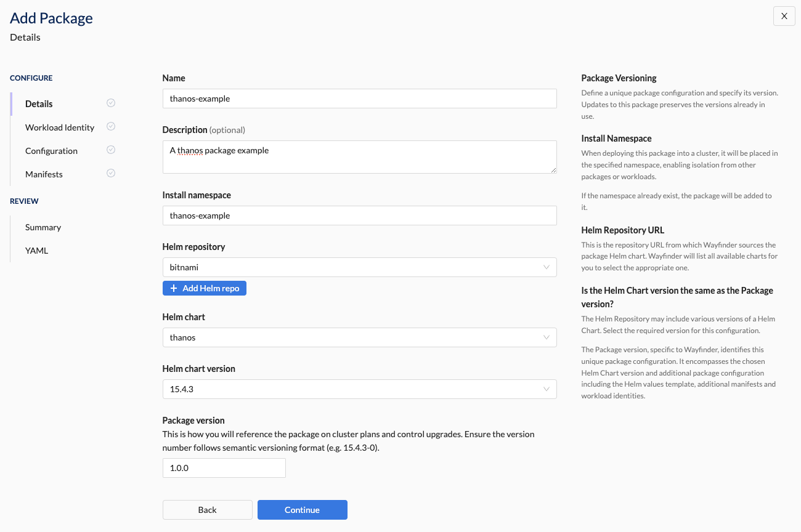
Task: Focus the Description text area
Action: pyautogui.click(x=359, y=157)
